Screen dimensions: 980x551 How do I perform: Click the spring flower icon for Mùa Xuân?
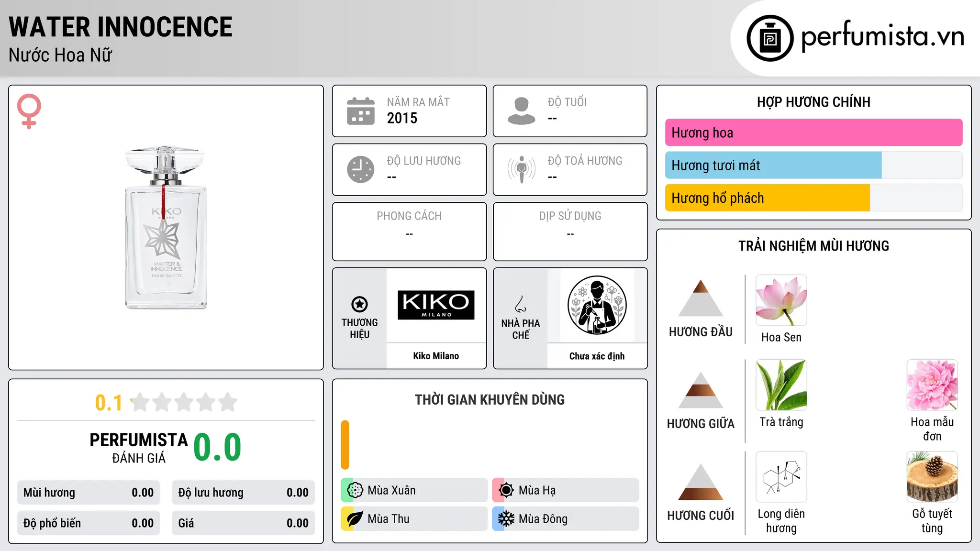tap(355, 490)
